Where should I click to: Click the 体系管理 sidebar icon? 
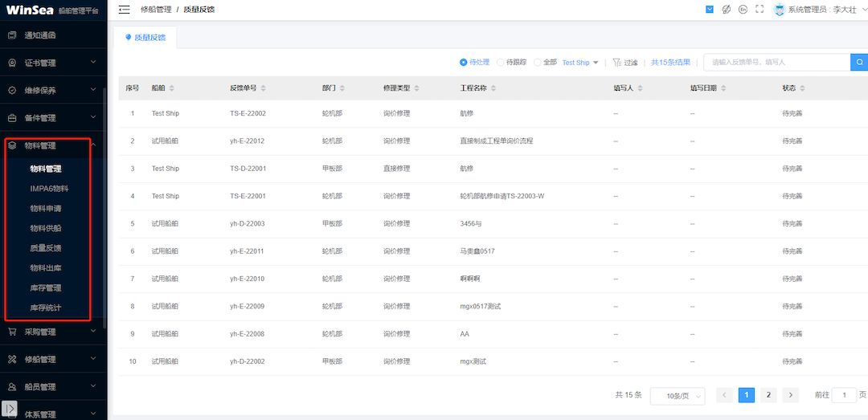[x=12, y=414]
